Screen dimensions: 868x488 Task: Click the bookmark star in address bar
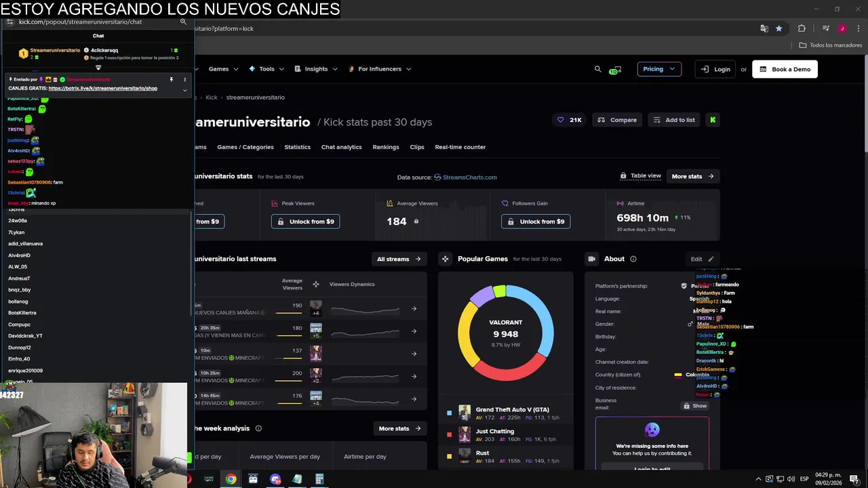tap(778, 28)
